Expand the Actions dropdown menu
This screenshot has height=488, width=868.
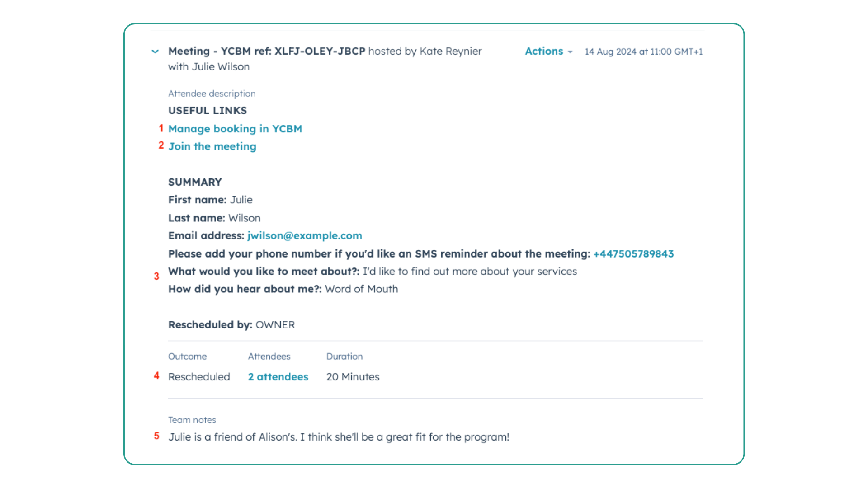[548, 51]
